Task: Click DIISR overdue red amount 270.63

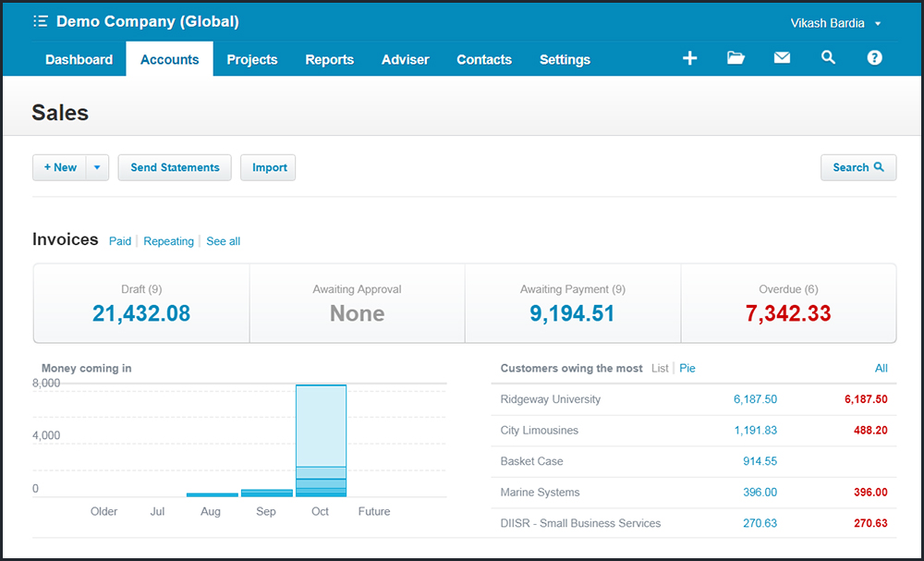Action: (x=870, y=523)
